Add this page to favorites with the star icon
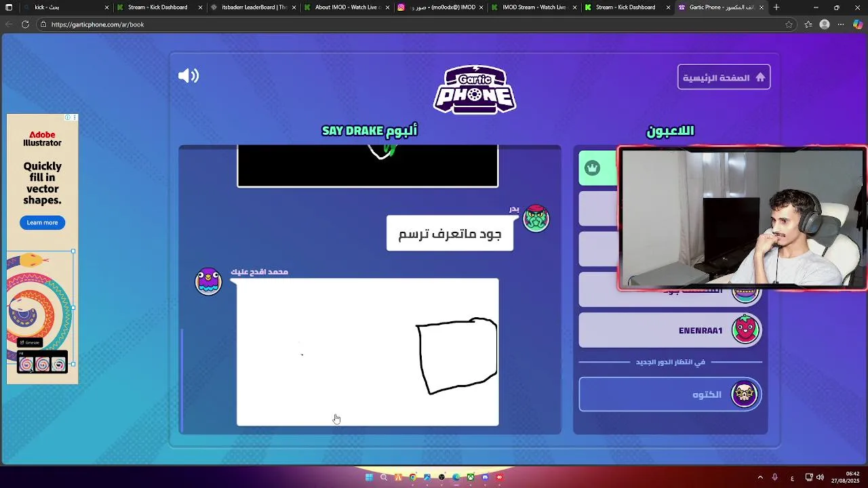Viewport: 868px width, 488px height. [x=789, y=24]
